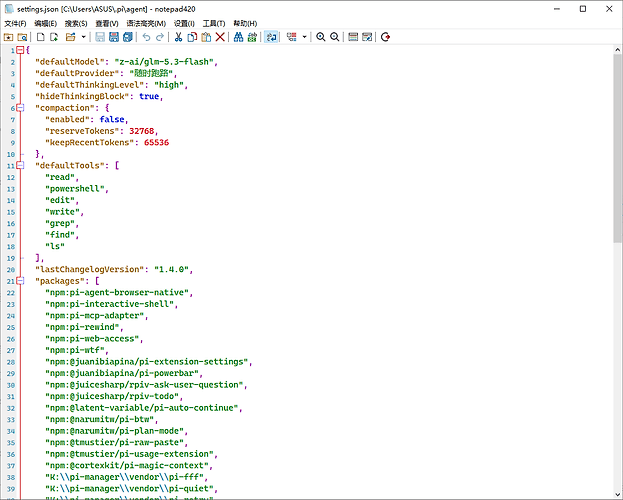This screenshot has height=500, width=623.
Task: Click "npm:pi-mcp-adapter" line
Action: 95,316
